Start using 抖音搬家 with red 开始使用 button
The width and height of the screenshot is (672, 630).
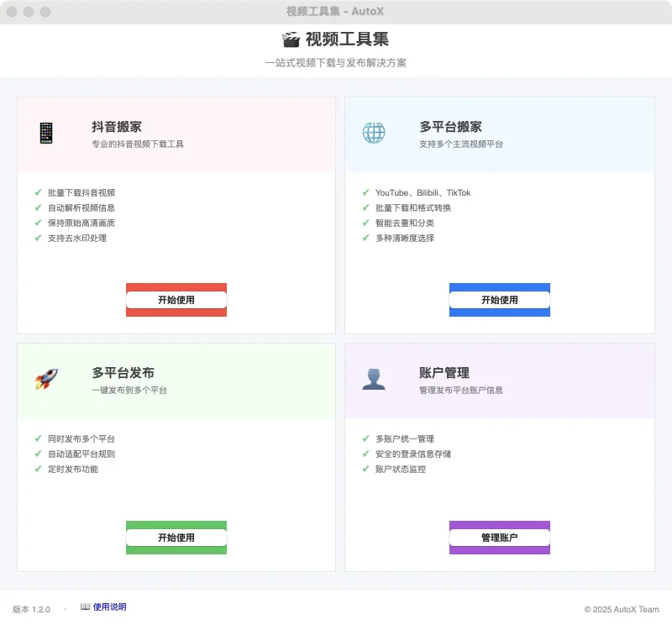tap(176, 300)
